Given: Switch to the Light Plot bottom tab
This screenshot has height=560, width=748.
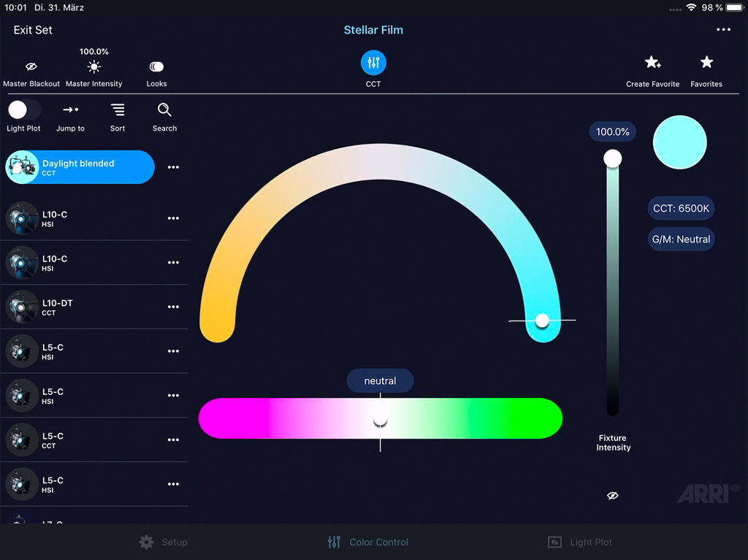Looking at the screenshot, I should 581,542.
